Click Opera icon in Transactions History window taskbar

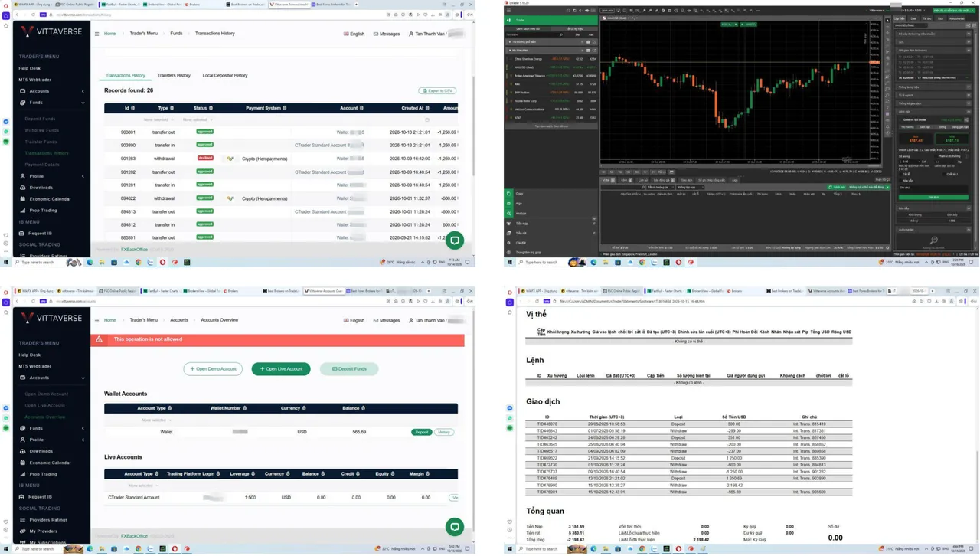162,263
